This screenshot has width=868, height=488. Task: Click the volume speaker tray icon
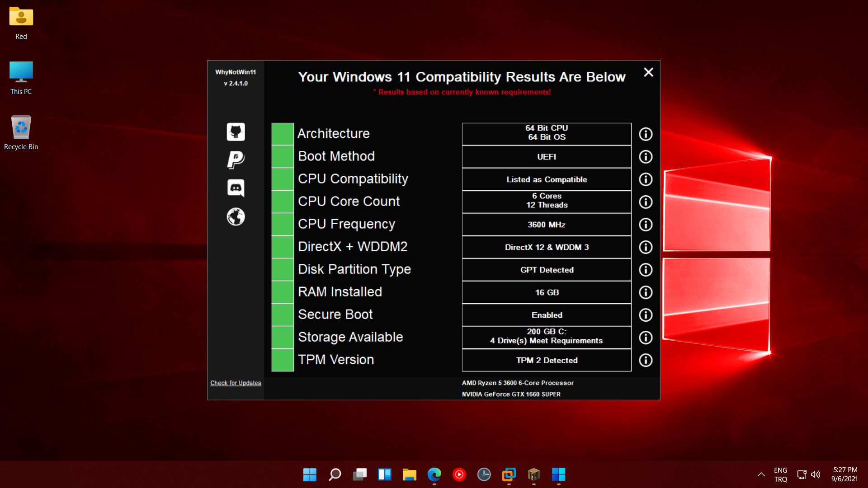pyautogui.click(x=816, y=474)
